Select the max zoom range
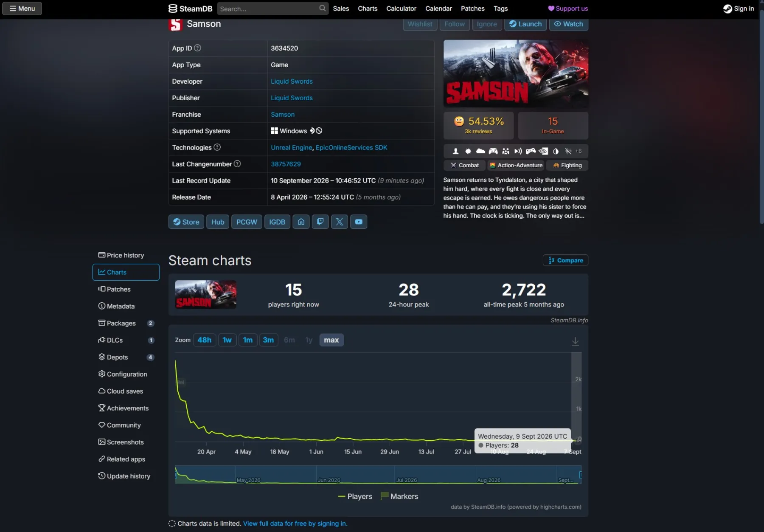The width and height of the screenshot is (764, 532). pos(331,340)
